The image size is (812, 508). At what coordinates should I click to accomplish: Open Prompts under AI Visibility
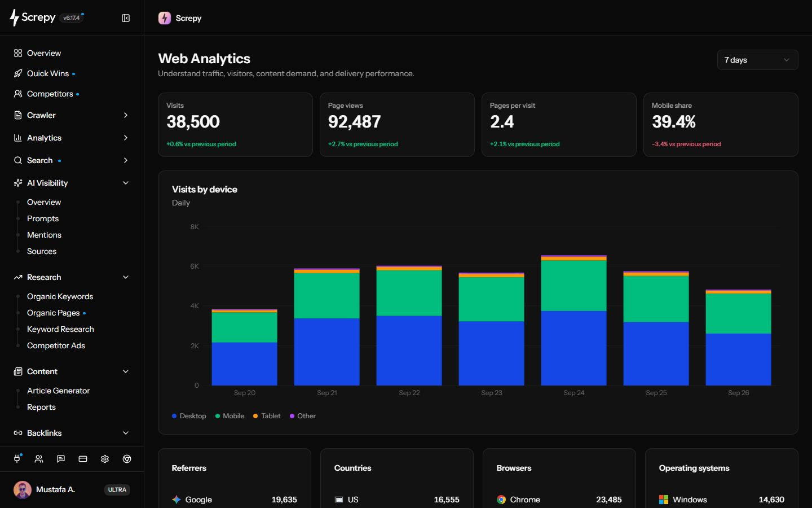pyautogui.click(x=43, y=218)
